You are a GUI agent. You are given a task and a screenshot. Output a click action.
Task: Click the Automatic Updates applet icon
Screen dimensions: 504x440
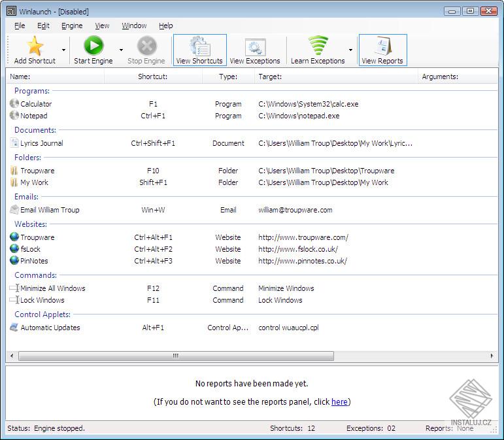(14, 327)
